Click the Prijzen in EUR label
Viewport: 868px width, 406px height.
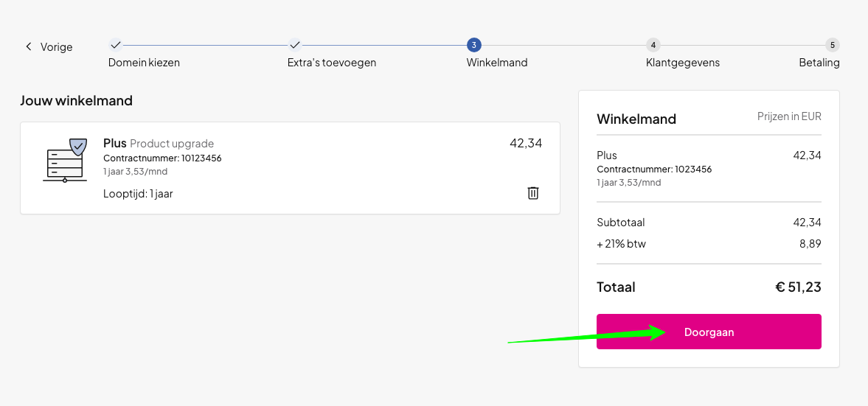788,116
